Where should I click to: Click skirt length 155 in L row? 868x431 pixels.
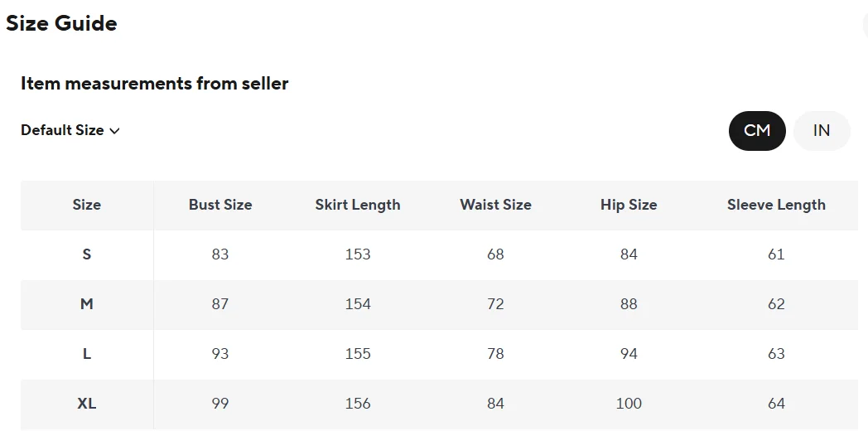[x=358, y=354]
